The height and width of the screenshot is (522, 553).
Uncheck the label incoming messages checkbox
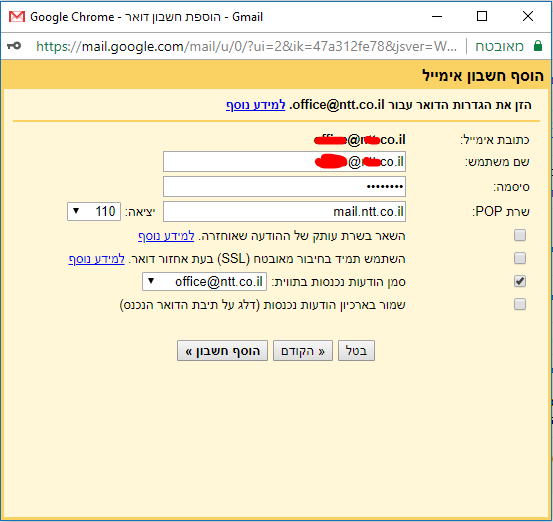[x=519, y=281]
